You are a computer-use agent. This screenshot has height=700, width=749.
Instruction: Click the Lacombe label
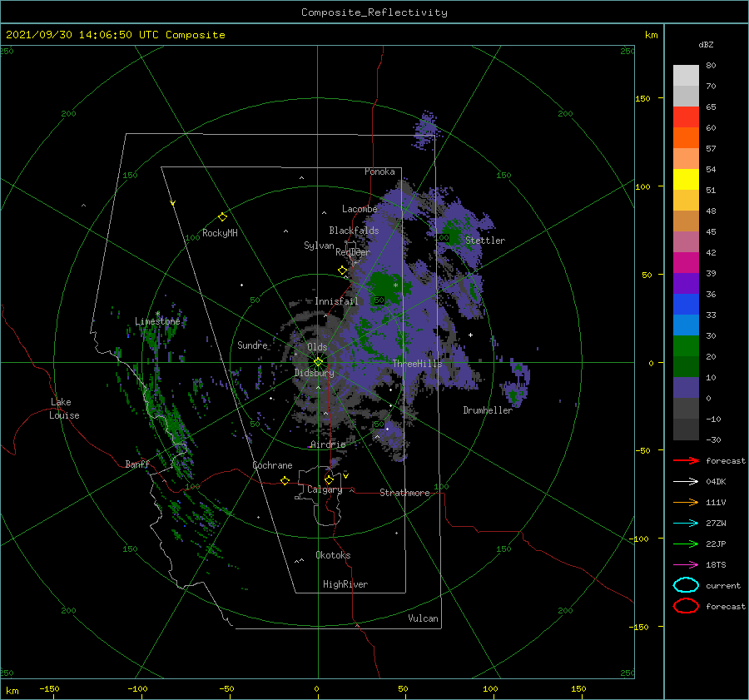360,209
